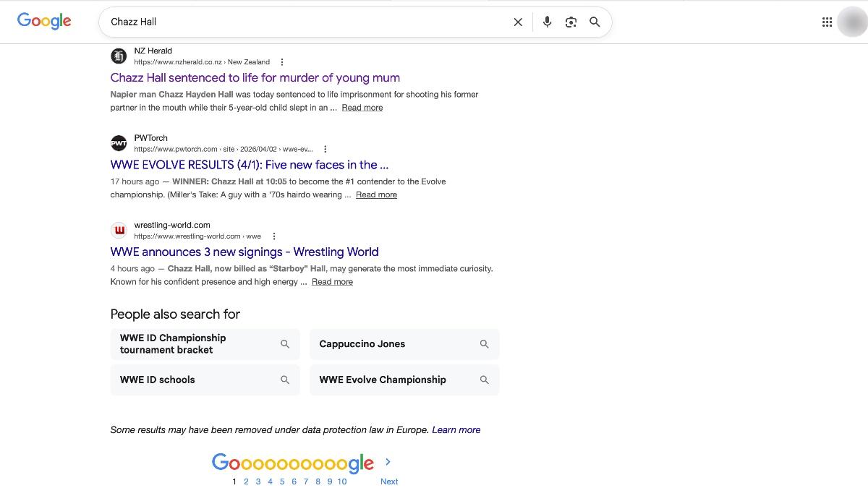Click the wrestling-world.com red favicon

(119, 230)
